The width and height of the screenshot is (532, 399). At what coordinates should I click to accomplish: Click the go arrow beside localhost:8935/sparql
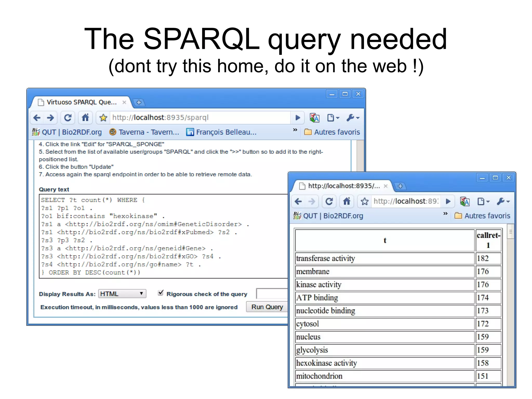point(298,118)
